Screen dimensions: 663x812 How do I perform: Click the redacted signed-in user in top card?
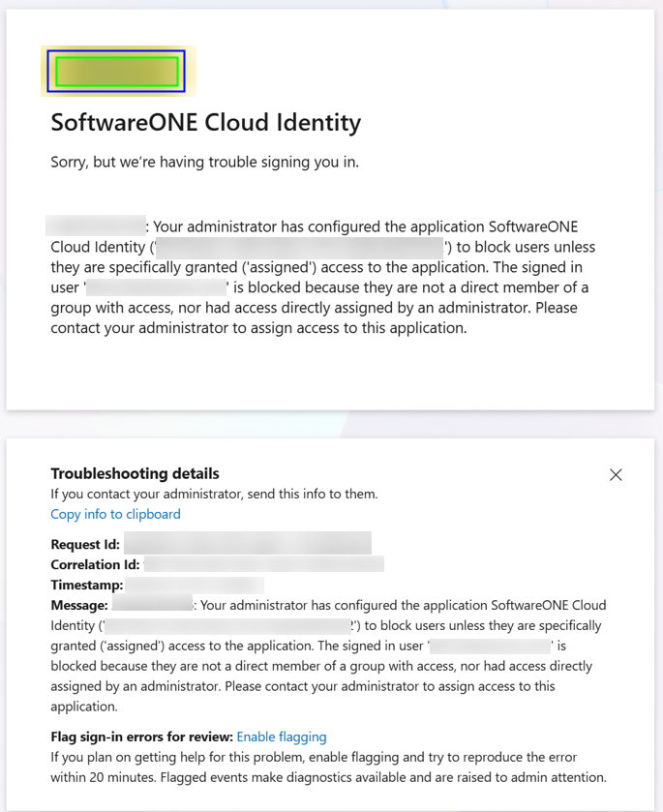tap(157, 287)
